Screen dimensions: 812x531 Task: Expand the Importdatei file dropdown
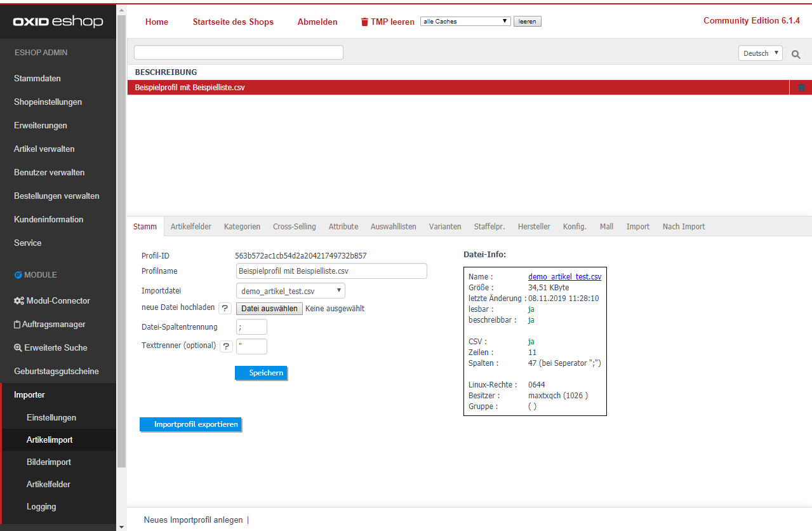290,291
